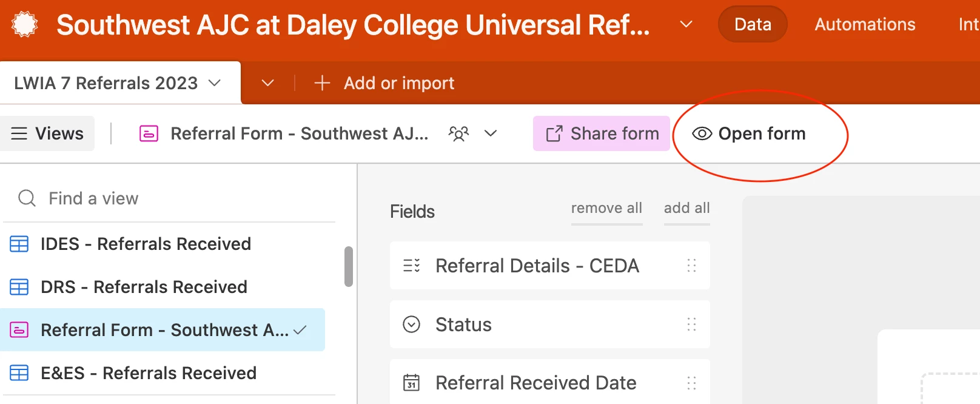The width and height of the screenshot is (980, 404).
Task: Expand the Referral Form view options chevron
Action: click(x=491, y=133)
